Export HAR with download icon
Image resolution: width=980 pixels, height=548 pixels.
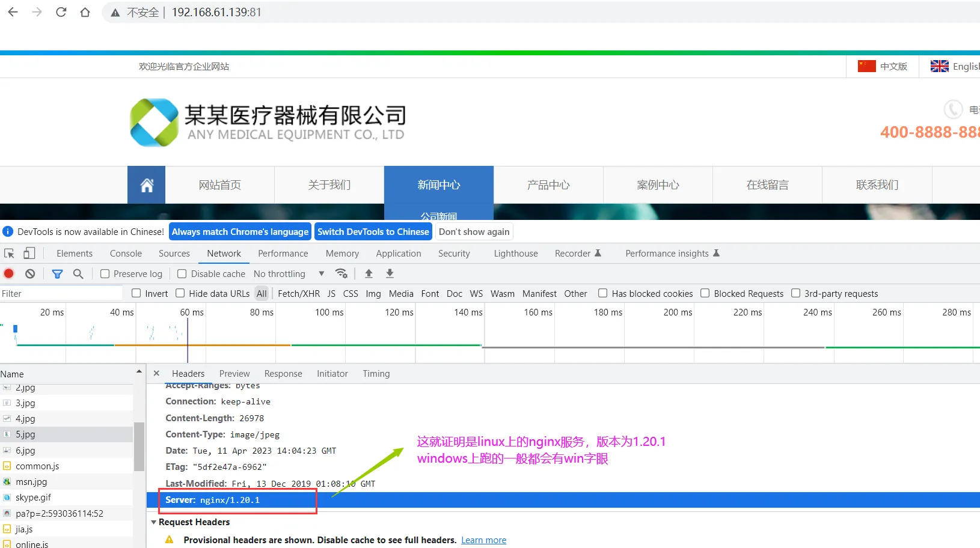pos(390,274)
